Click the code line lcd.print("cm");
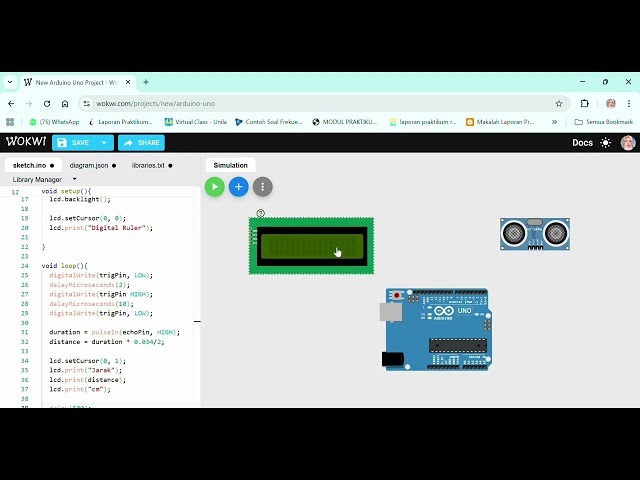 click(x=80, y=389)
